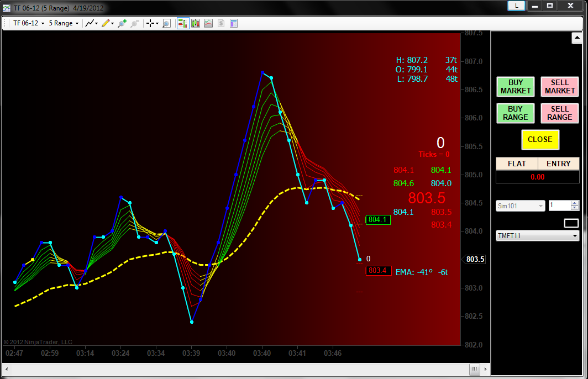Open the drawing tools pencil dropdown
Image resolution: width=588 pixels, height=379 pixels.
click(108, 23)
